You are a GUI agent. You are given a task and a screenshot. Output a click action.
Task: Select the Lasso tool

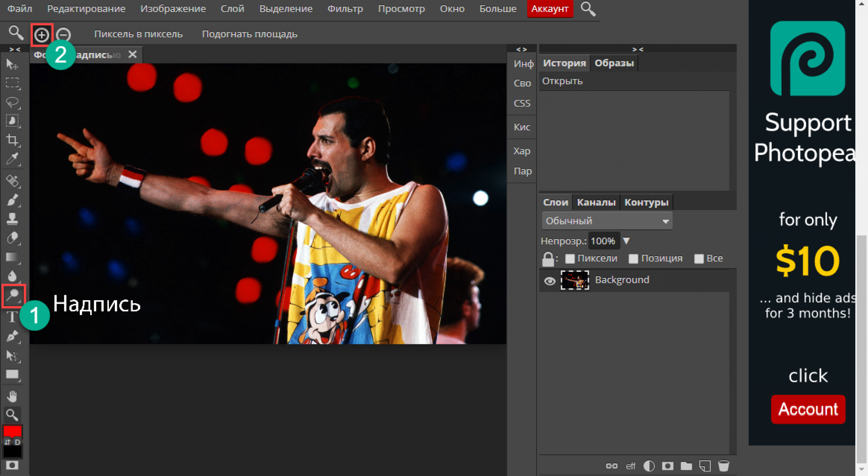tap(12, 102)
